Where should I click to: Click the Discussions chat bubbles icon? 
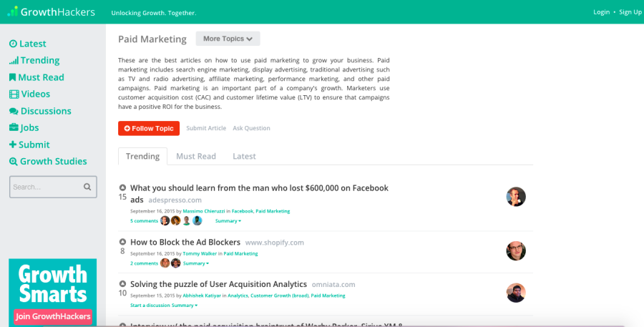(x=14, y=112)
